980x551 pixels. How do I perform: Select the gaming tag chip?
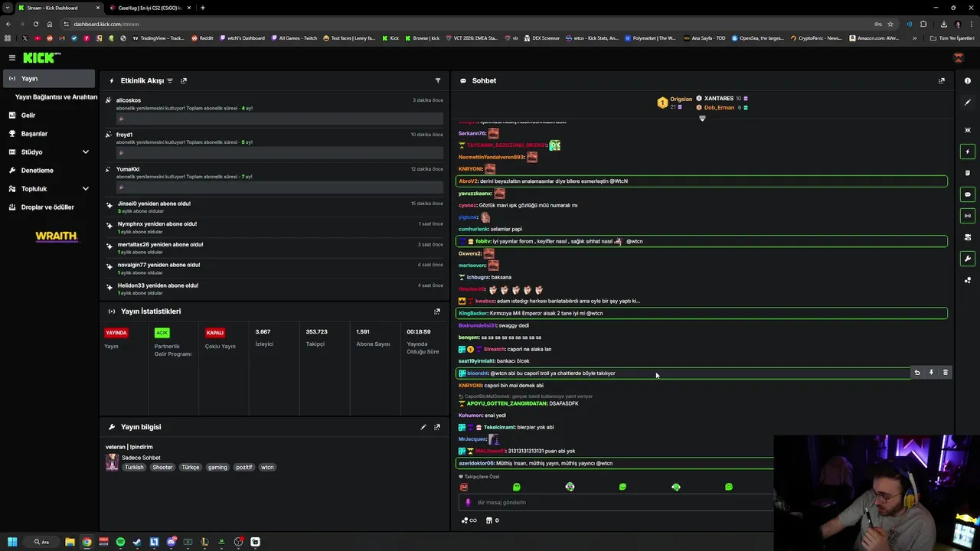(217, 467)
